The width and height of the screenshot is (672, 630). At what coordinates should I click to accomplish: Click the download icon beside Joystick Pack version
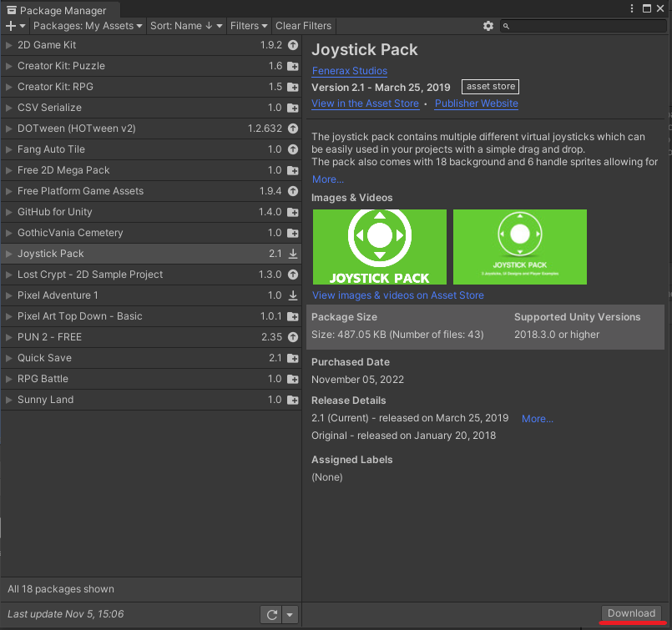[x=294, y=254]
